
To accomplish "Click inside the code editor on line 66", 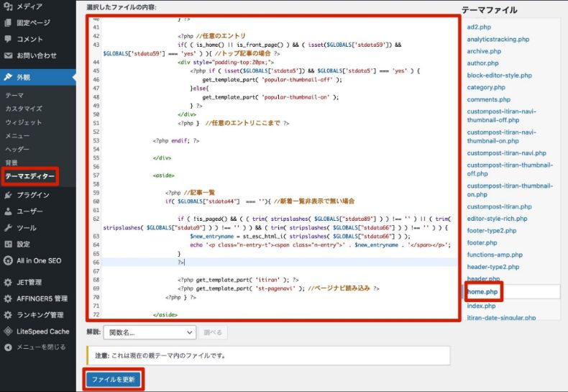I will pos(279,263).
